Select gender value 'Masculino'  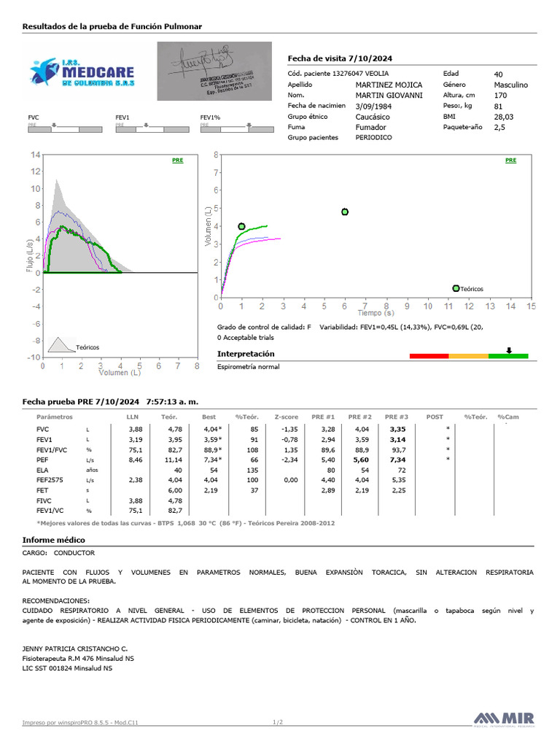[511, 85]
